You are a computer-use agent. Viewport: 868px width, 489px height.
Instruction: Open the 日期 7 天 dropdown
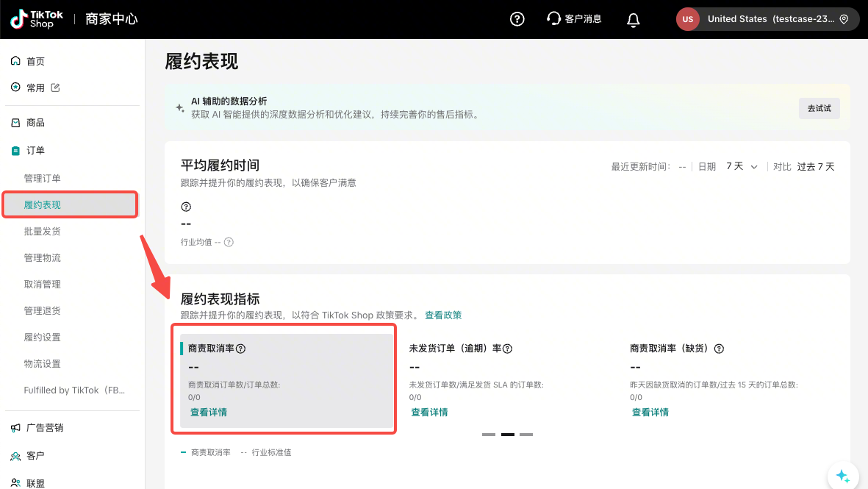pyautogui.click(x=741, y=167)
